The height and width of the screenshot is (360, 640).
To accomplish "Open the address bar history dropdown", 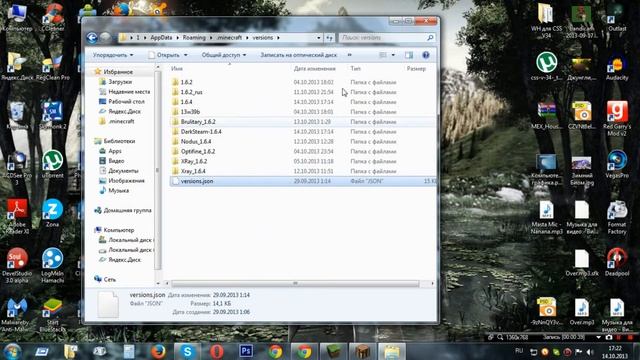I will click(319, 38).
